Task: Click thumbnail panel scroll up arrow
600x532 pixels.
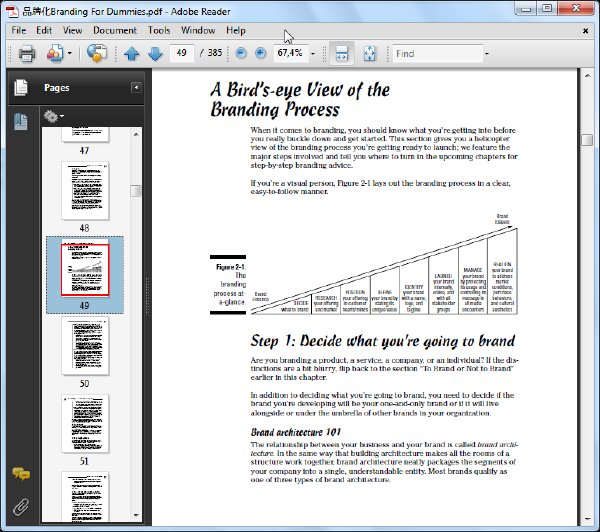Action: [x=136, y=134]
